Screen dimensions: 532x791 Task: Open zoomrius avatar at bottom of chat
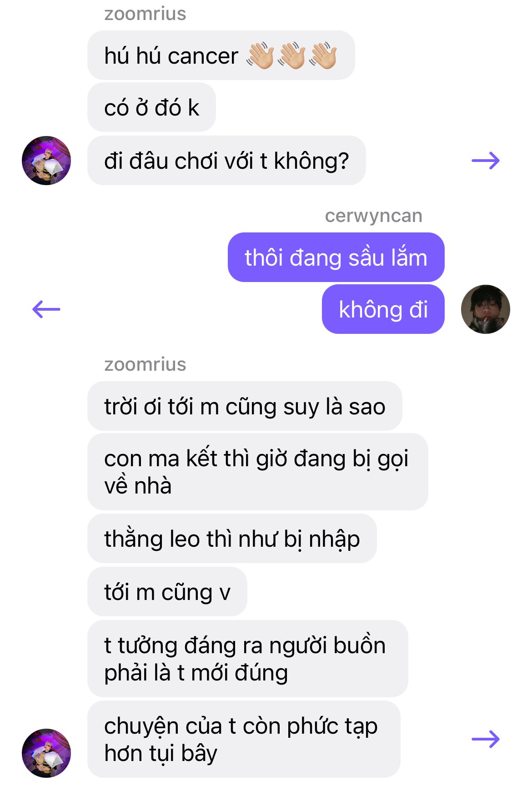pos(46,753)
